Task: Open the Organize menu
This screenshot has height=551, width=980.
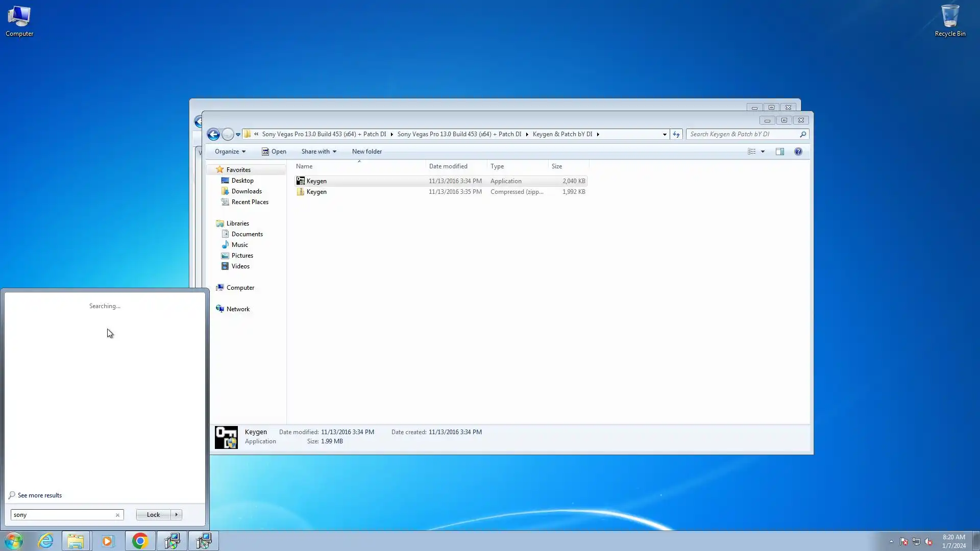Action: [230, 152]
